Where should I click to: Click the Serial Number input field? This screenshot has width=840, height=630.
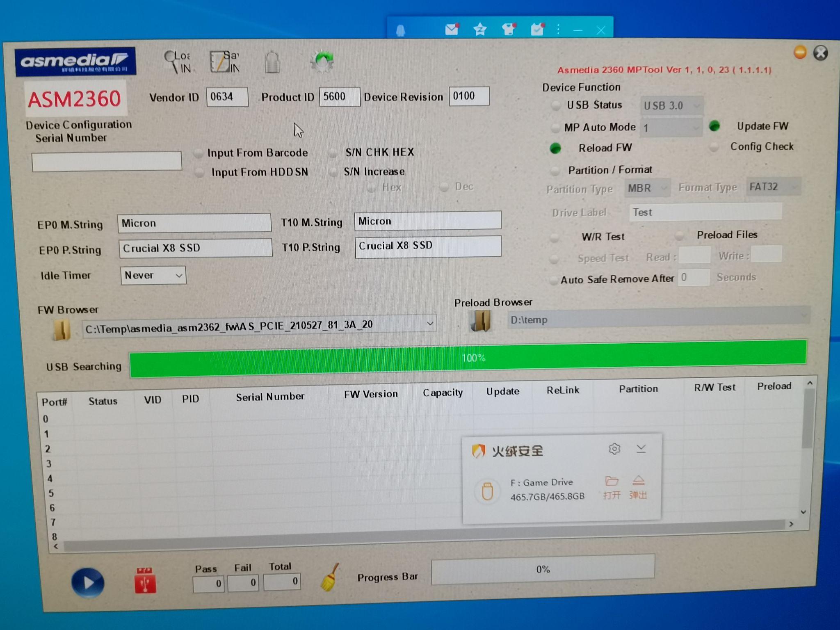(107, 161)
